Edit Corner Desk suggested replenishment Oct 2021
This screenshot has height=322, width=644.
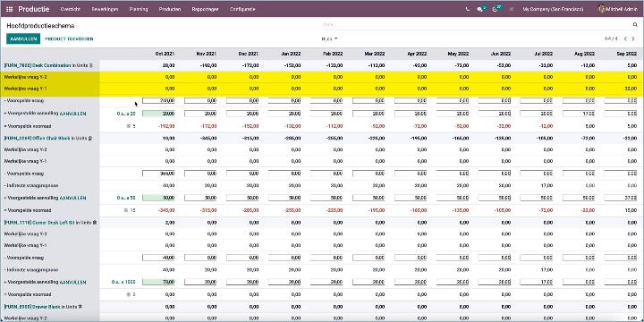coord(158,283)
